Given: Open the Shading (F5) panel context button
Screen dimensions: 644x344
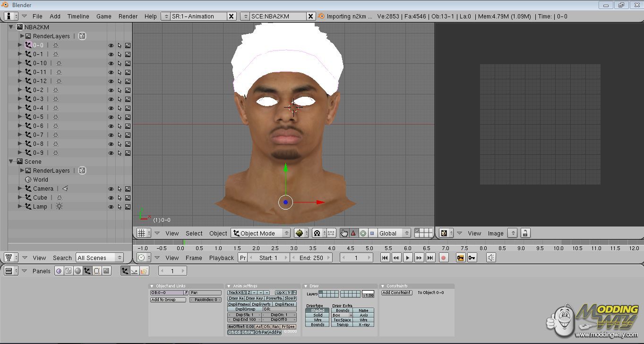Looking at the screenshot, I should pyautogui.click(x=77, y=271).
